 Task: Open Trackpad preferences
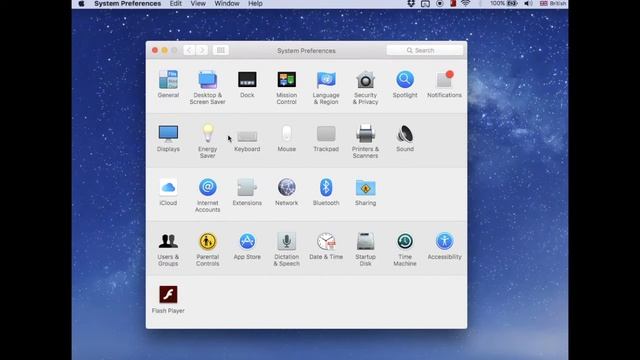click(x=326, y=138)
